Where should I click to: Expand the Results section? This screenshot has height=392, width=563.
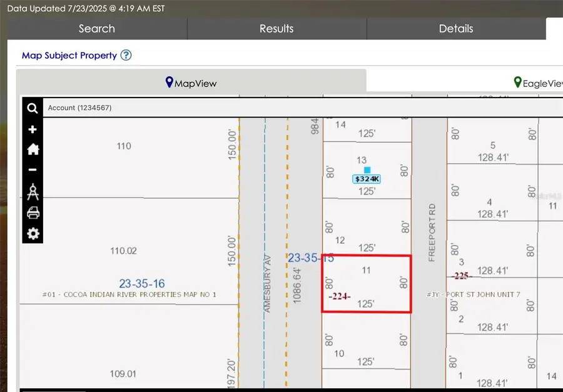(x=276, y=28)
